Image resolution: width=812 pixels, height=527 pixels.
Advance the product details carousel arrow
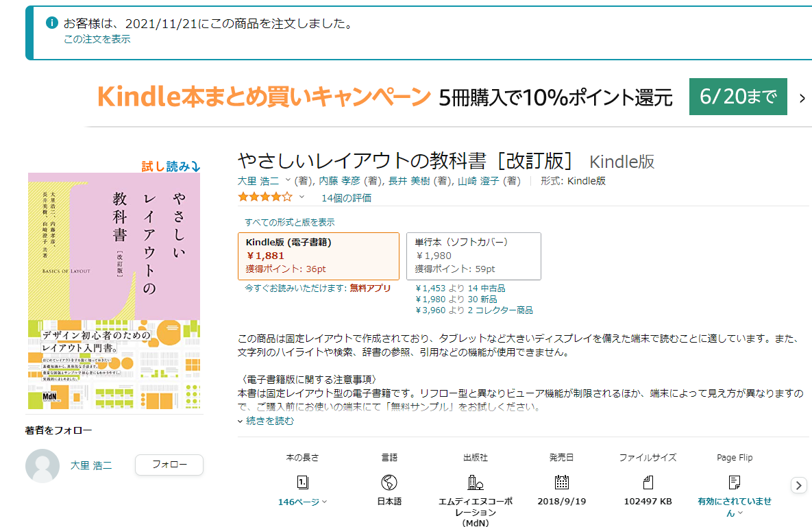798,485
